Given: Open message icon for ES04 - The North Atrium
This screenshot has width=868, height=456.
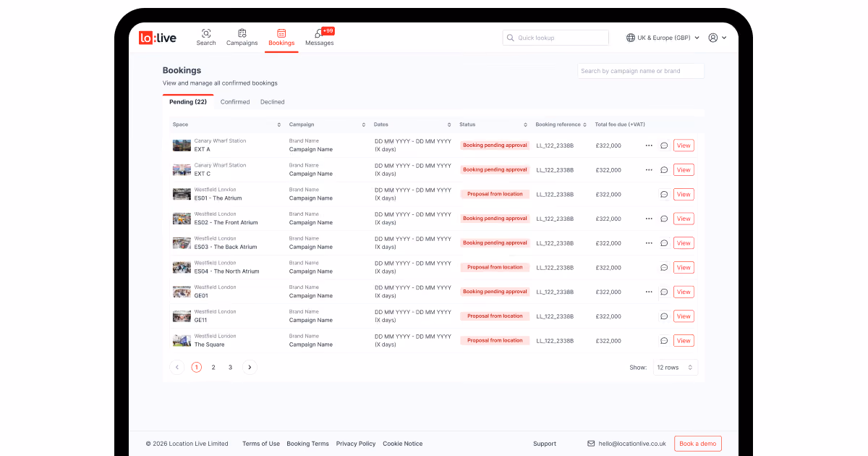Looking at the screenshot, I should pos(664,267).
